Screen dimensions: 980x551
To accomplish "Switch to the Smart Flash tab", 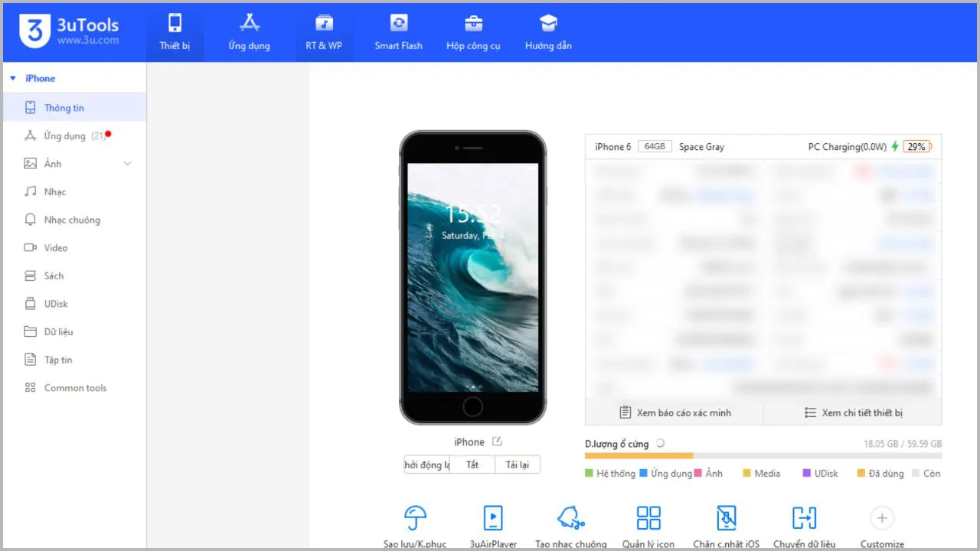I will click(x=398, y=32).
